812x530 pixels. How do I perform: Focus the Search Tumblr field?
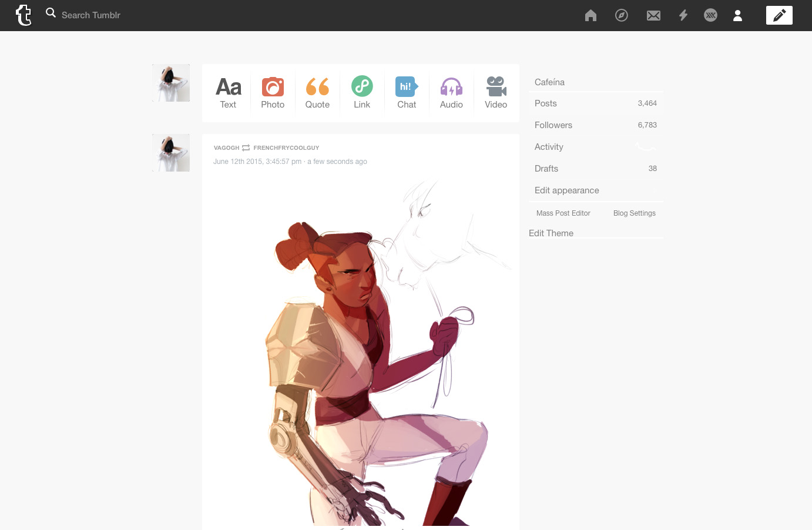(91, 15)
